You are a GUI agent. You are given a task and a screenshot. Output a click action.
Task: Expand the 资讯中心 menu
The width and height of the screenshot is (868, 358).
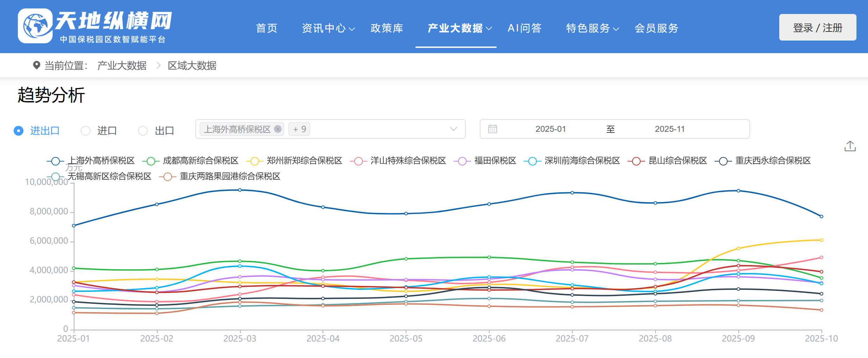[x=328, y=28]
